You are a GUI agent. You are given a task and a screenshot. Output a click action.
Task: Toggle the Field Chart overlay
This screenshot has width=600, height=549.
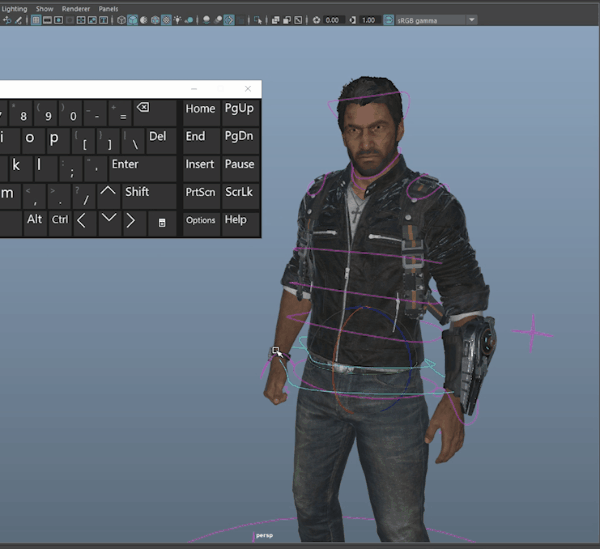tap(81, 20)
